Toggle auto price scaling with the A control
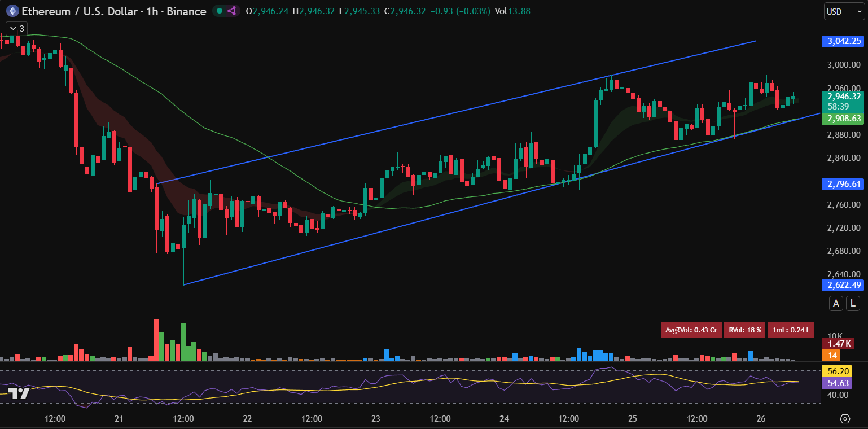Screen dimensions: 868x429 point(836,303)
